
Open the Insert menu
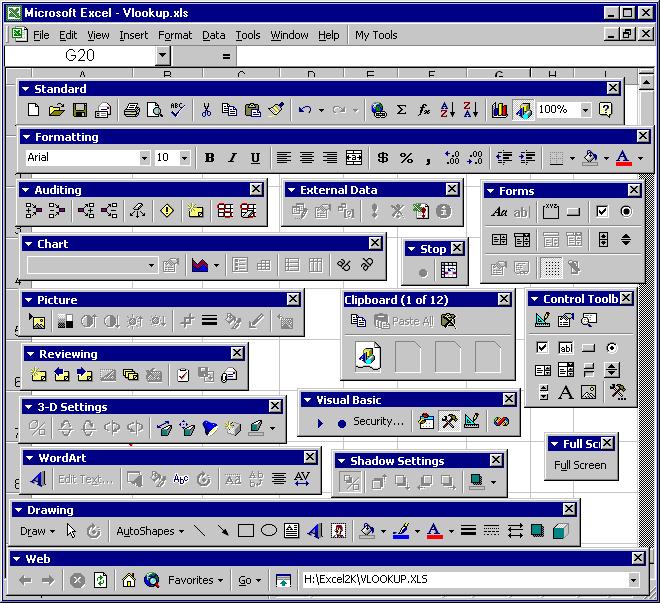click(133, 35)
